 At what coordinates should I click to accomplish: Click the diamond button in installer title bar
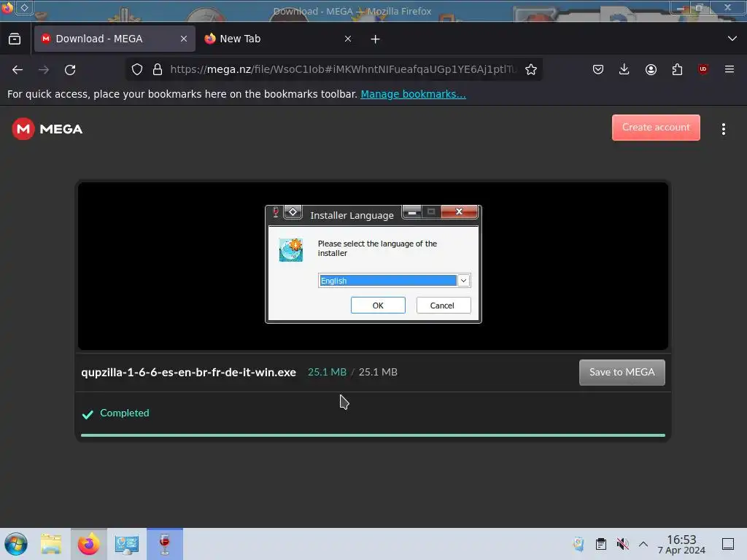click(x=293, y=212)
